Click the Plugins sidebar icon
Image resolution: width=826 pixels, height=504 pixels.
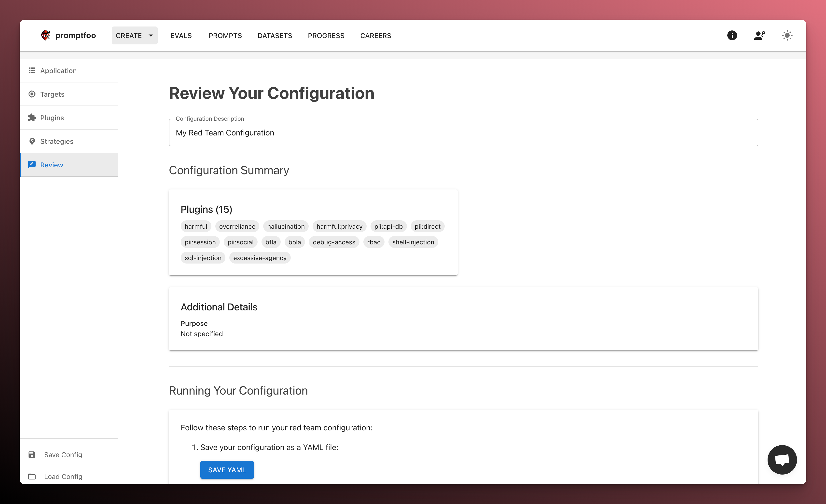(x=32, y=117)
